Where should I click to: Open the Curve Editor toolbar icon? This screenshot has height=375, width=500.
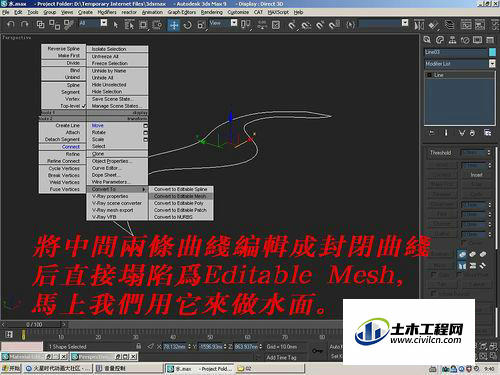tap(466, 25)
